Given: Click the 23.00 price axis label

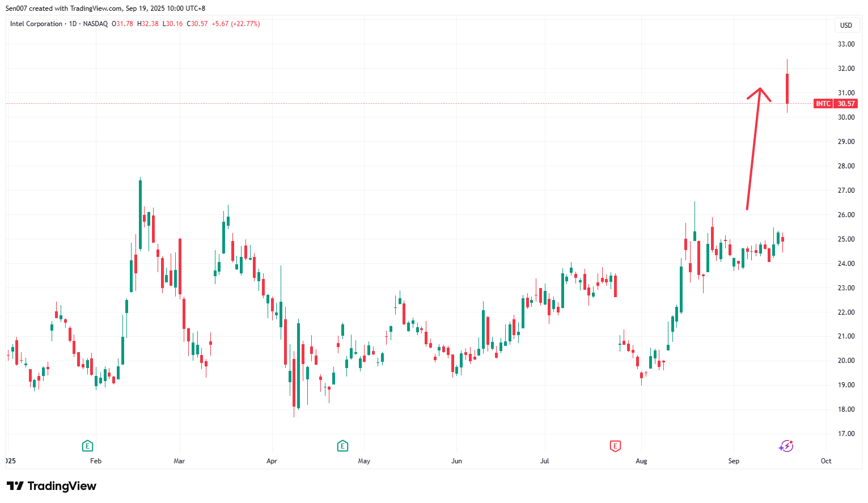Looking at the screenshot, I should click(846, 288).
